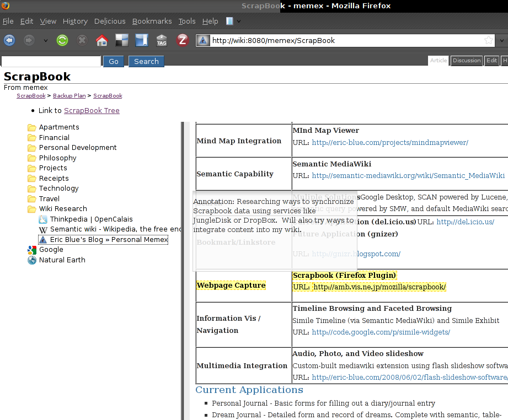
Task: Open the Semantic wiki Wikipedia entry
Action: [x=110, y=229]
